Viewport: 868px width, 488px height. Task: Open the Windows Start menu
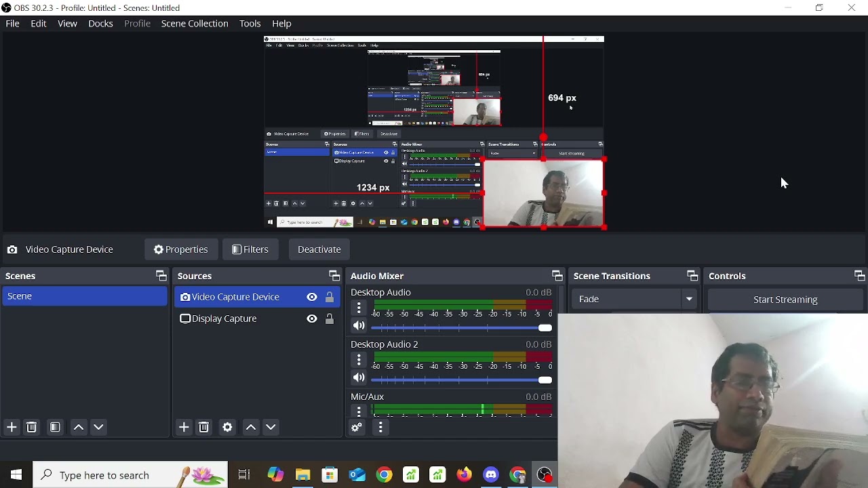click(x=16, y=475)
